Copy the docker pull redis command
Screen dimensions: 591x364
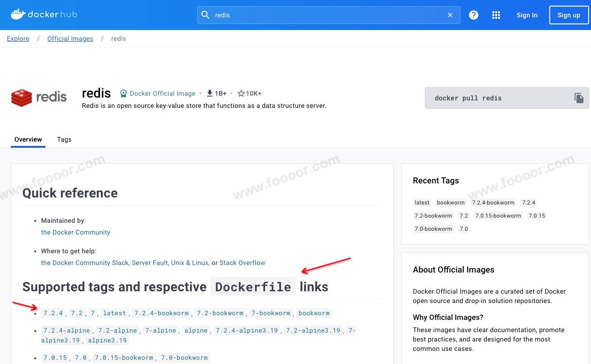(579, 98)
